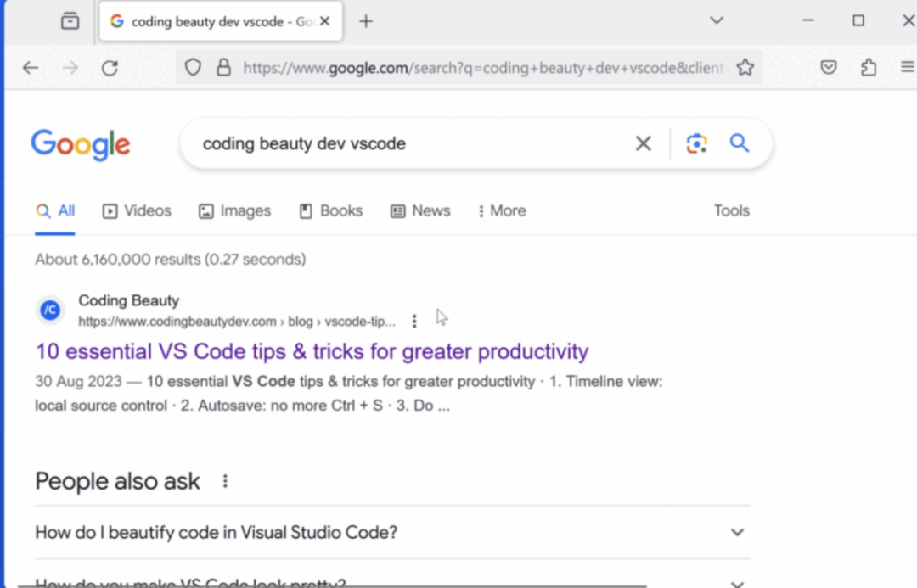Open the list all tabs dropdown

click(x=717, y=20)
